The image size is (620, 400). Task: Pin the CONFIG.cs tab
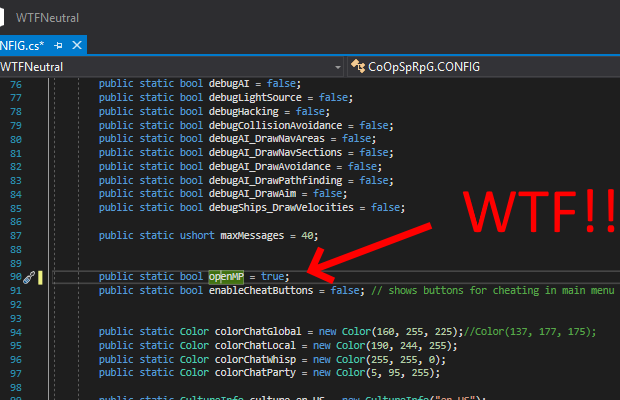pos(59,45)
